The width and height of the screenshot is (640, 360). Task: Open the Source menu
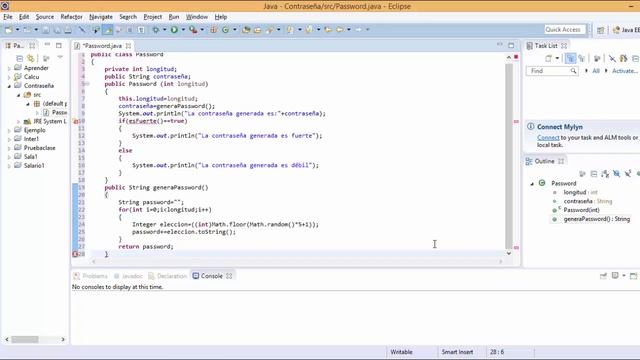pos(44,17)
